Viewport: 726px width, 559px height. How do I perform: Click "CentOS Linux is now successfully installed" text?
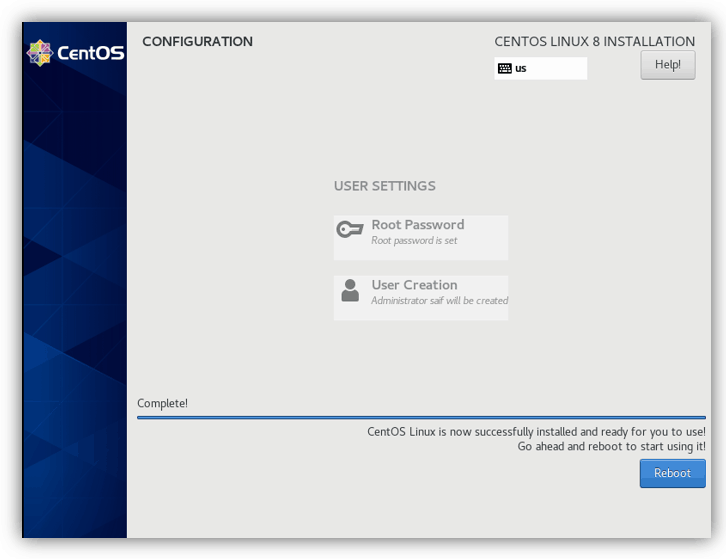coord(536,432)
